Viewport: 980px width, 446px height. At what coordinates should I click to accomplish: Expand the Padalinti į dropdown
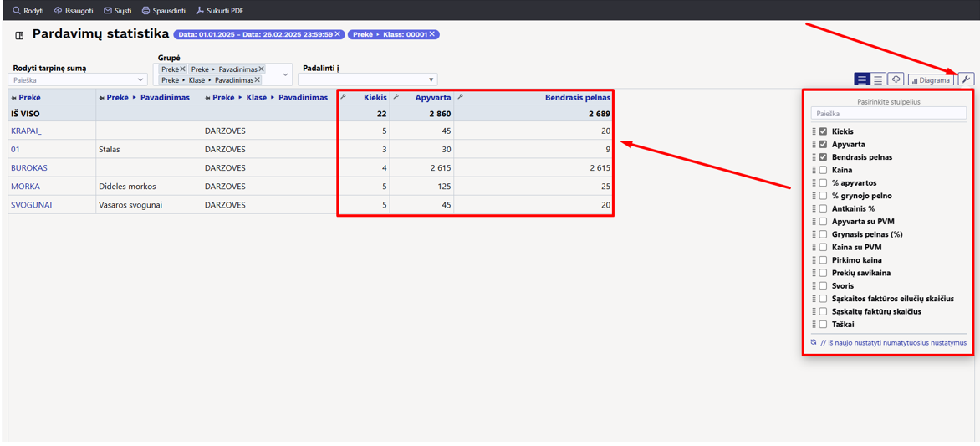coord(368,79)
